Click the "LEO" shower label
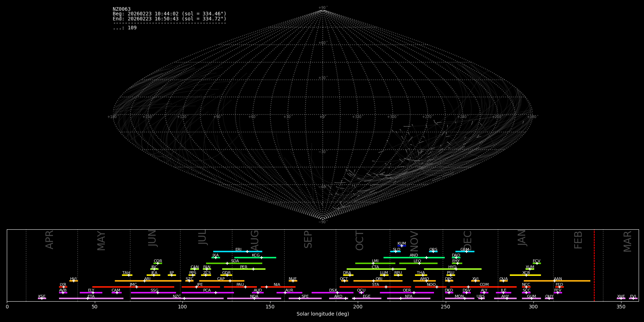Screen dimensions: 644x322 [x=418, y=261]
